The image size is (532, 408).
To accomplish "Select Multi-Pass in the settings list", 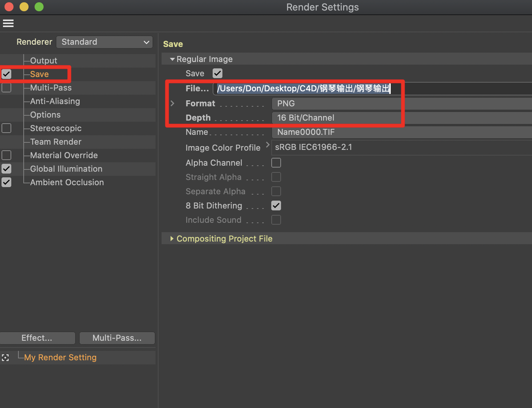I will pyautogui.click(x=51, y=88).
